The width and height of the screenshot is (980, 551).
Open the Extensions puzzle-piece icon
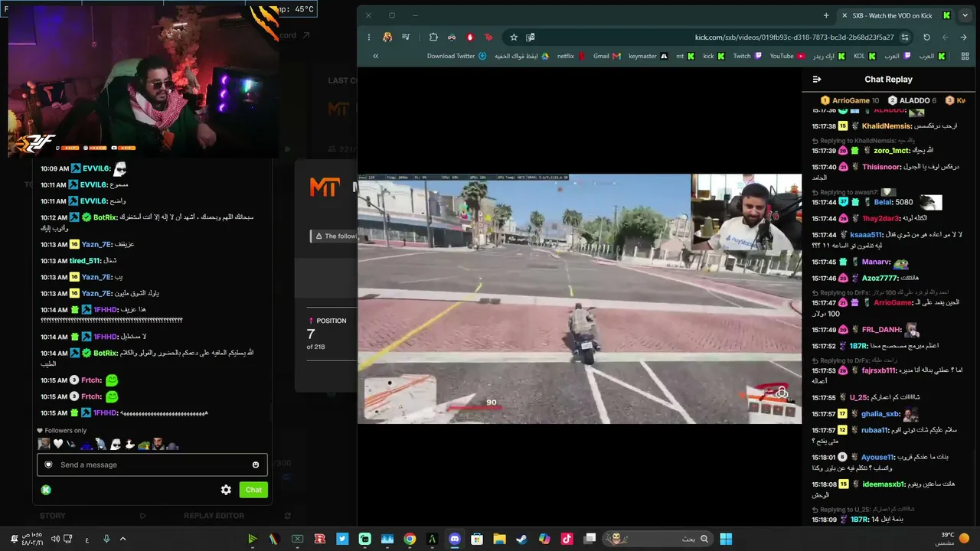pos(433,37)
